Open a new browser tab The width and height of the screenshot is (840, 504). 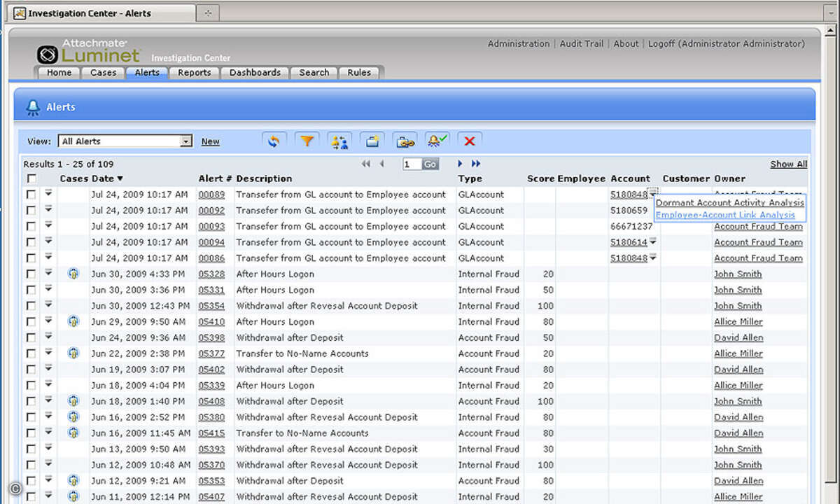208,13
